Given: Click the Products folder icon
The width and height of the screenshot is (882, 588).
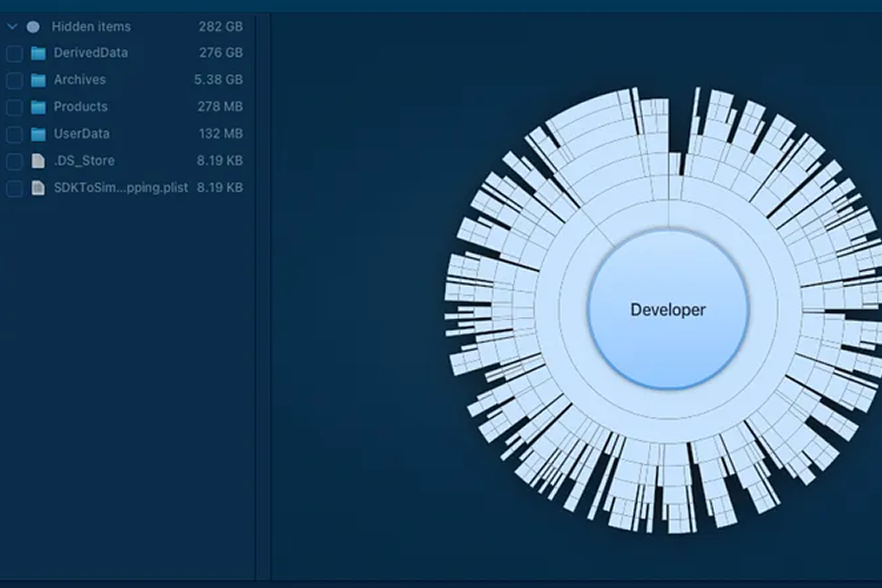Looking at the screenshot, I should pyautogui.click(x=38, y=107).
